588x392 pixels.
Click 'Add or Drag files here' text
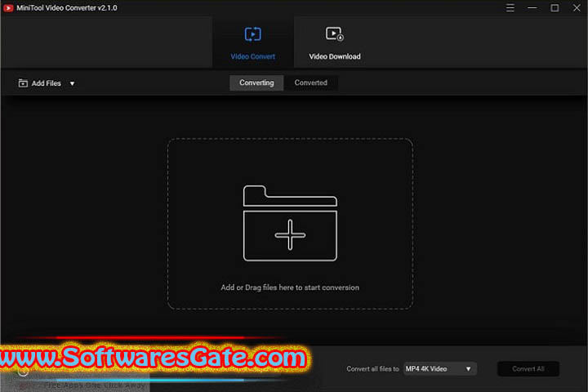(x=290, y=287)
